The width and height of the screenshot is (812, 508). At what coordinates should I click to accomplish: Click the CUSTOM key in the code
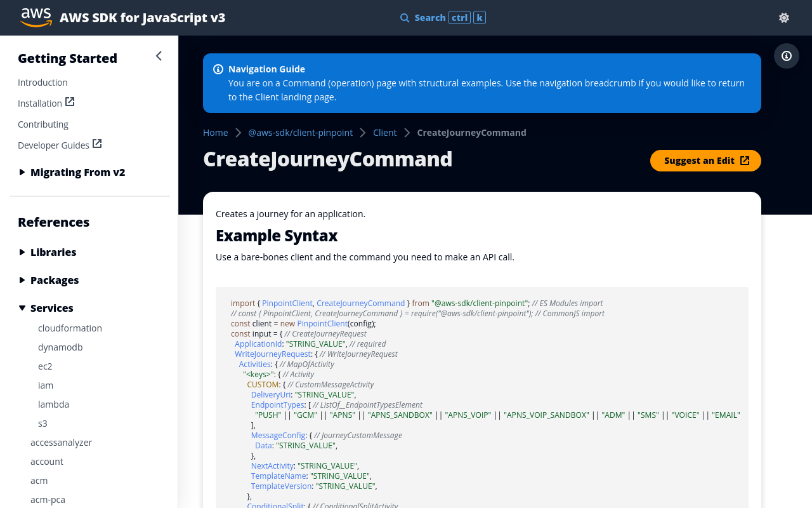[263, 385]
